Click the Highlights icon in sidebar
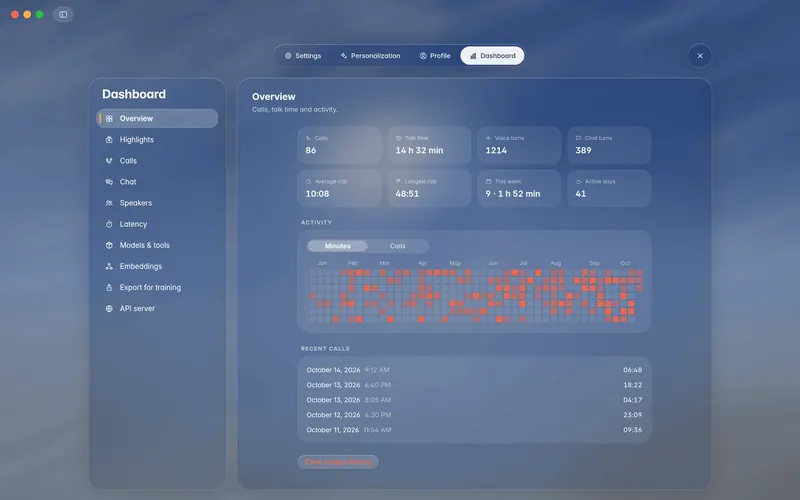Image resolution: width=800 pixels, height=500 pixels. [109, 140]
